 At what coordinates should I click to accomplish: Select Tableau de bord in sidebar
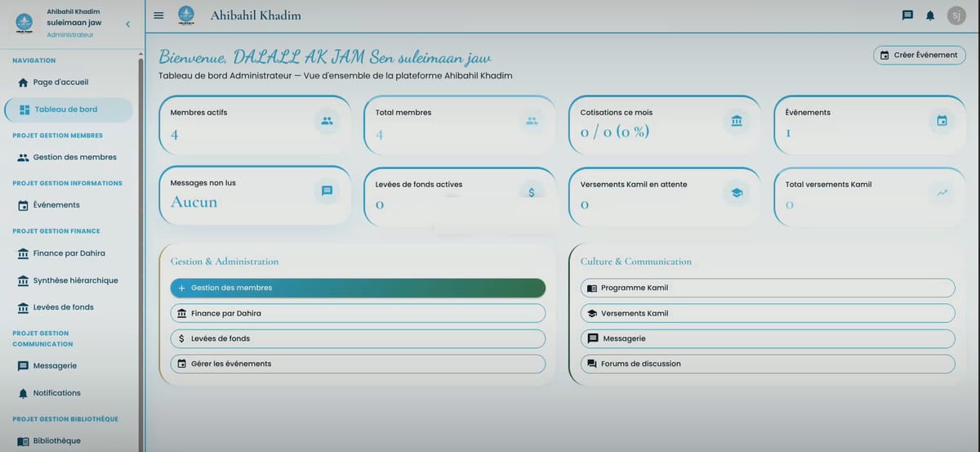coord(69,110)
